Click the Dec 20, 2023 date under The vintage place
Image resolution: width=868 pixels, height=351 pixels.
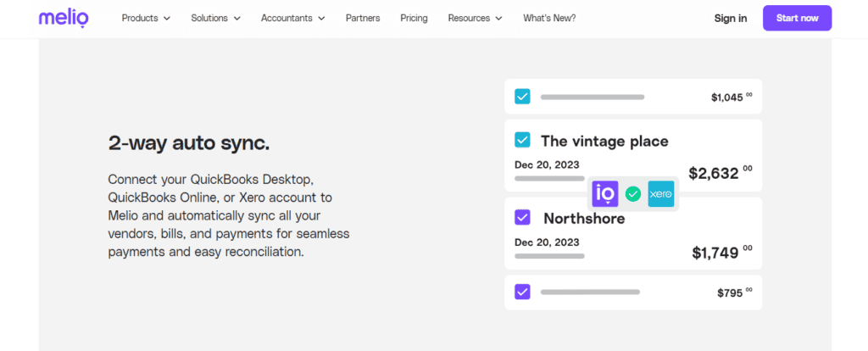(x=547, y=164)
